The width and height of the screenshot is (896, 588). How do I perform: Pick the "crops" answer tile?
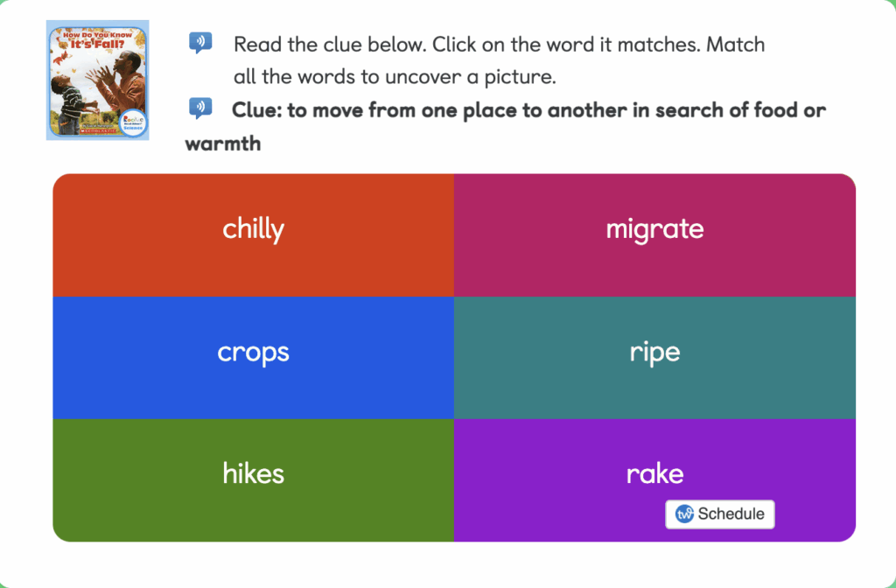[253, 352]
